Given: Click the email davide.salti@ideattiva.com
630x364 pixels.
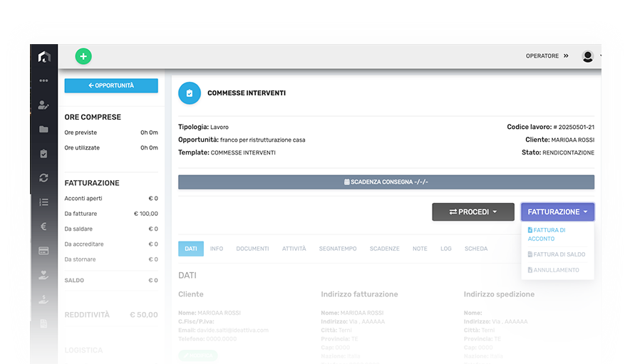Looking at the screenshot, I should [232, 331].
